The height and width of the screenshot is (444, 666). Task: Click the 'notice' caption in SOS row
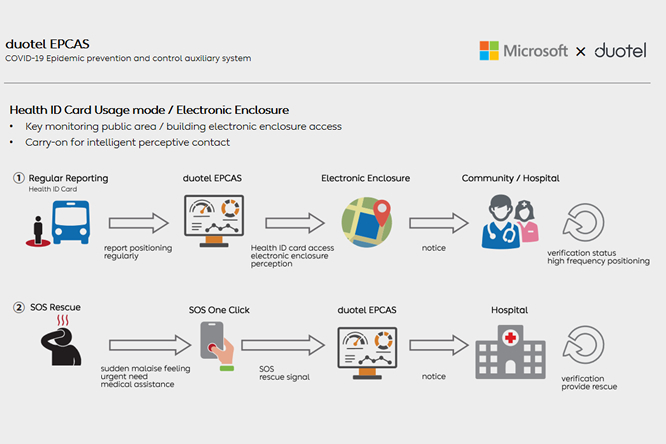(x=434, y=376)
